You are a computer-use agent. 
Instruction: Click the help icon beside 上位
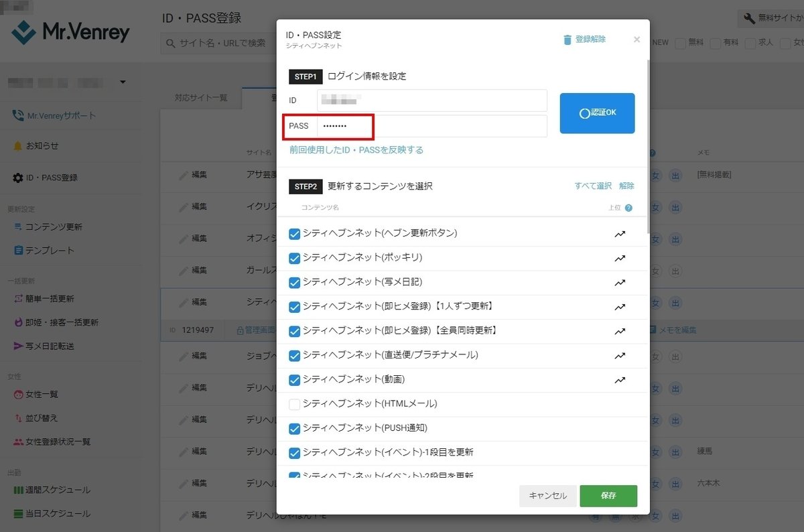[x=628, y=208]
